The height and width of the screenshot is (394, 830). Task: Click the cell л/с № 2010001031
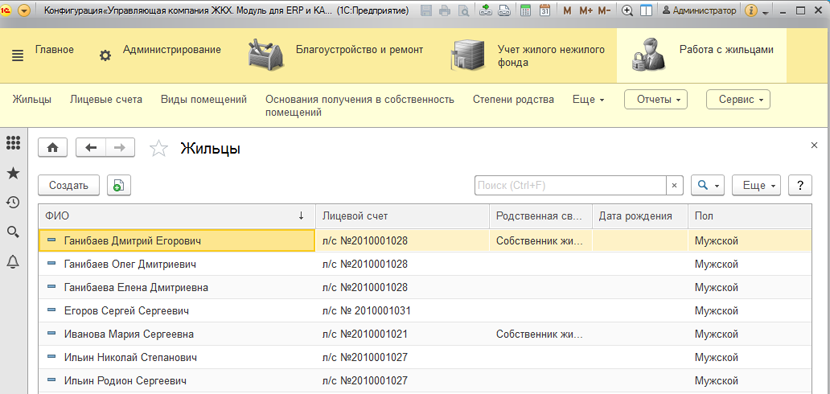[402, 310]
